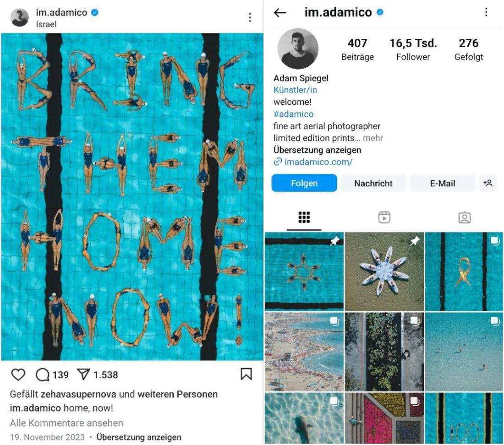Tap the E-Mail button
This screenshot has height=445, width=504.
click(x=442, y=183)
